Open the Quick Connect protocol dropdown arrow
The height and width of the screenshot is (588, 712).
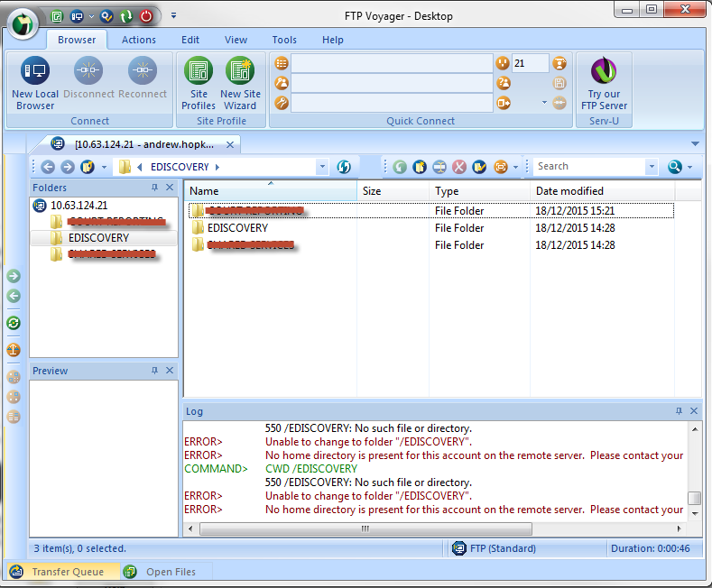point(544,103)
